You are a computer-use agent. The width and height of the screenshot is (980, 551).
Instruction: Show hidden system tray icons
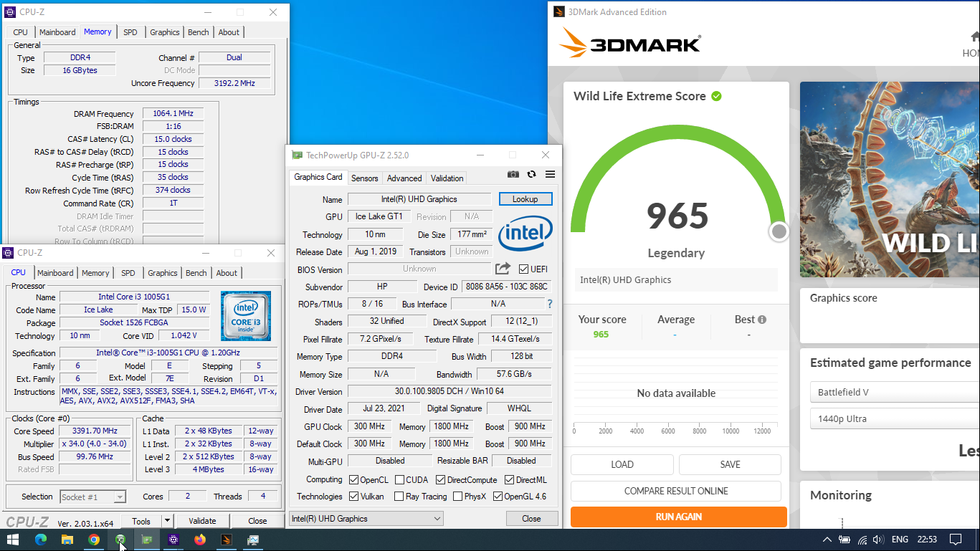tap(827, 540)
